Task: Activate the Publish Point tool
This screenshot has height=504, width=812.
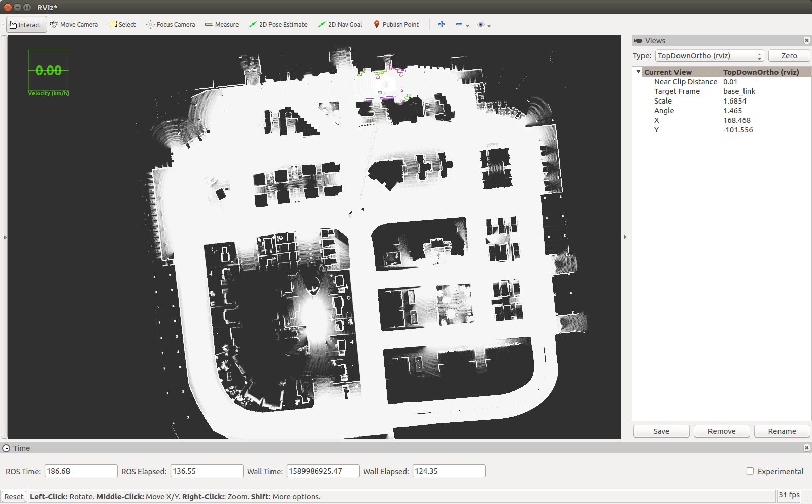Action: [x=396, y=25]
